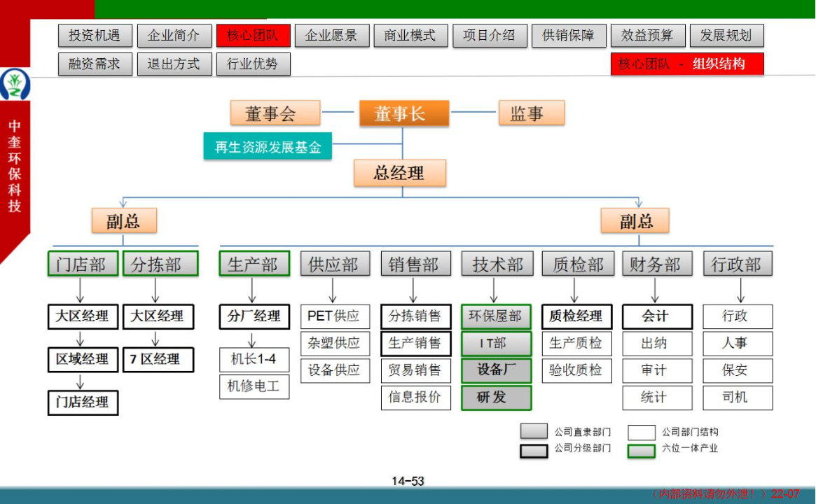The width and height of the screenshot is (816, 504).
Task: Select the 行政部 department box
Action: pyautogui.click(x=738, y=264)
